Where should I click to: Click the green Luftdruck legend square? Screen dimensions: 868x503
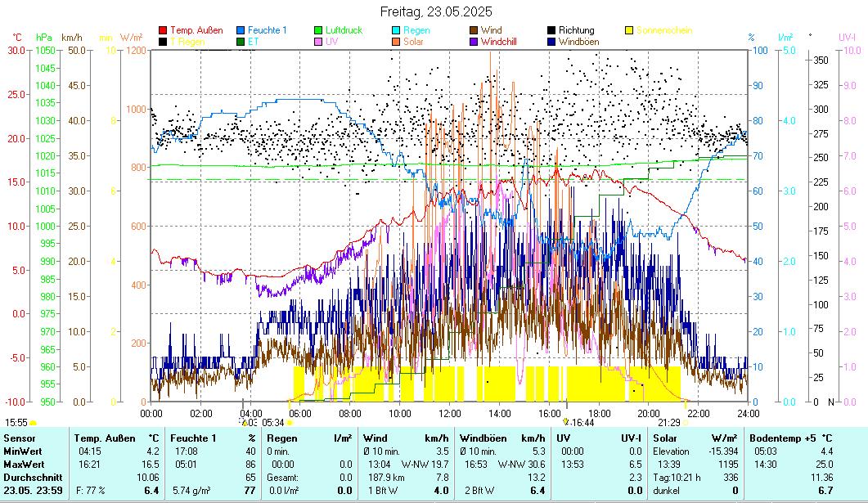(319, 30)
